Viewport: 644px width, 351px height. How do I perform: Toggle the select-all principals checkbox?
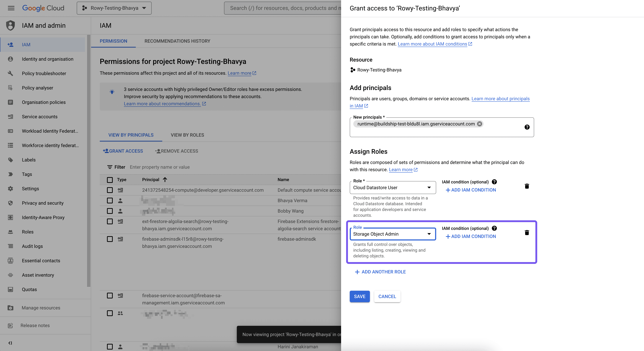(110, 180)
